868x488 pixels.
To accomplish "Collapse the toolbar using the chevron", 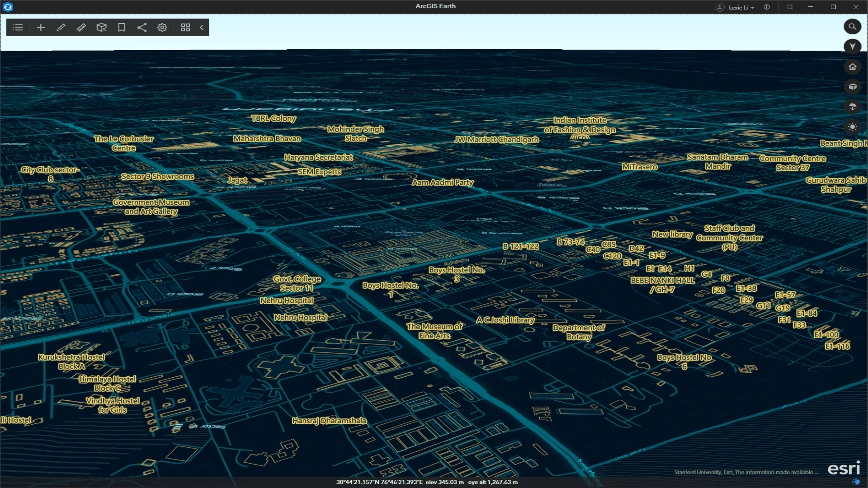I will tap(202, 27).
